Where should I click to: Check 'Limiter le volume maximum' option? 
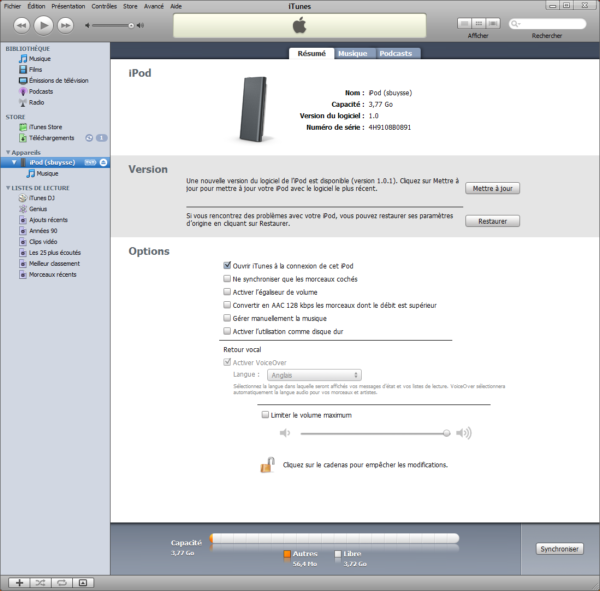point(264,414)
